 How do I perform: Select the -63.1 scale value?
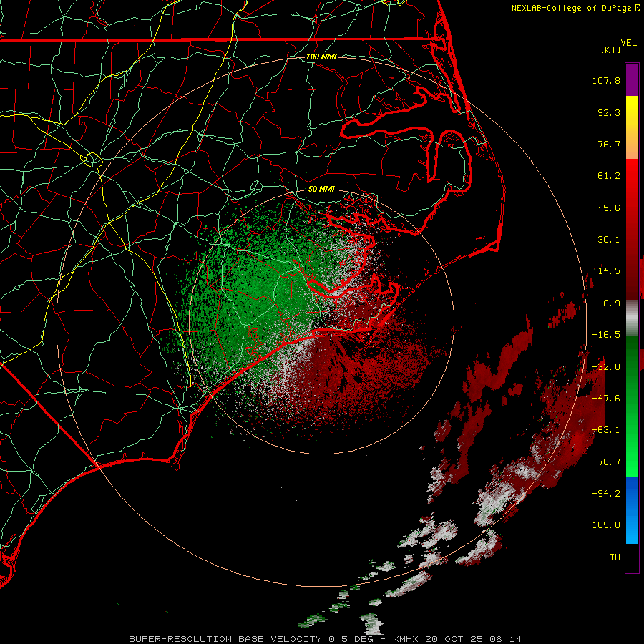pyautogui.click(x=606, y=430)
